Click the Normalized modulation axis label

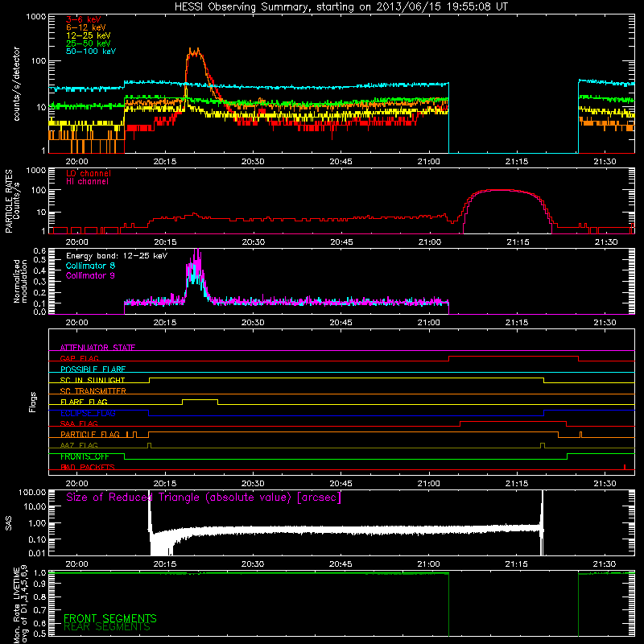[x=20, y=281]
